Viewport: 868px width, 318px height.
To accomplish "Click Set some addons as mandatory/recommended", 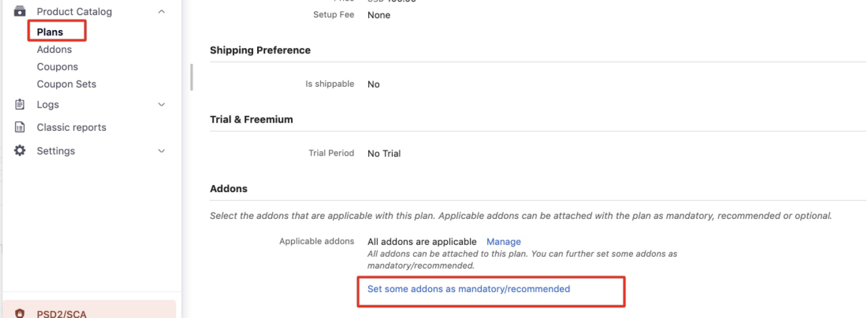I will (469, 289).
